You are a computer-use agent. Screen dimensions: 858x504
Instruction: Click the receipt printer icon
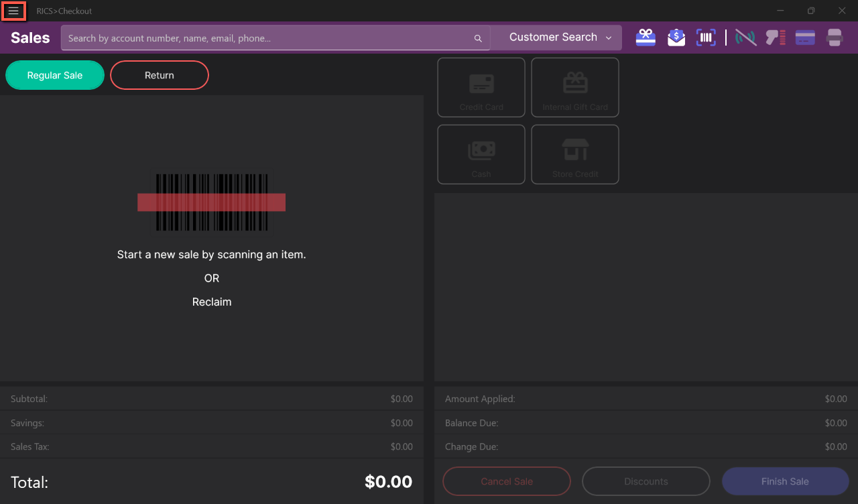coord(835,38)
